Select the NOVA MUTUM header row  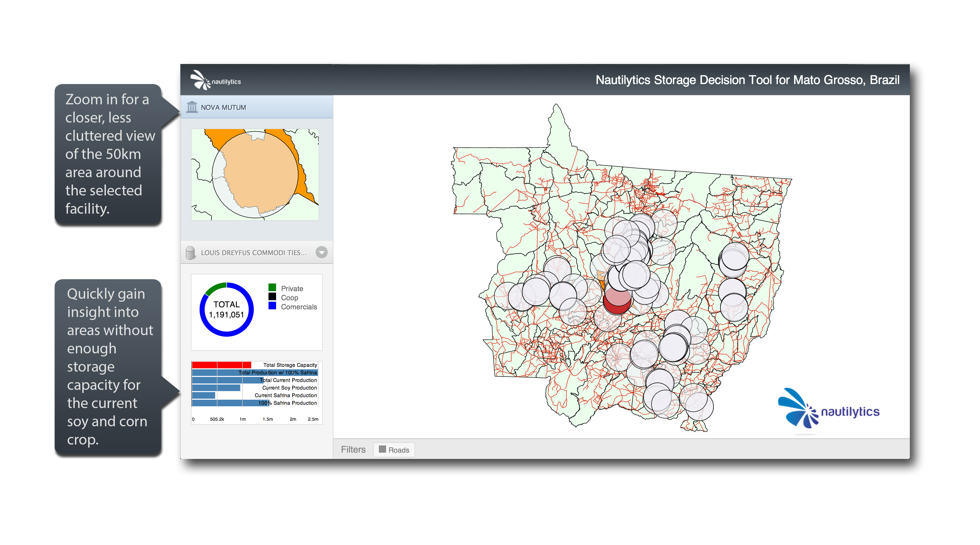[257, 107]
